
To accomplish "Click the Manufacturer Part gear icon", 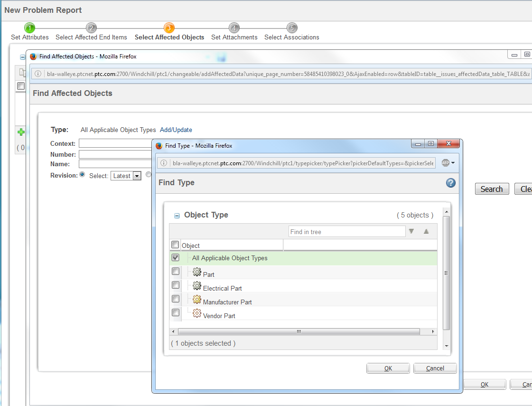I will (197, 300).
